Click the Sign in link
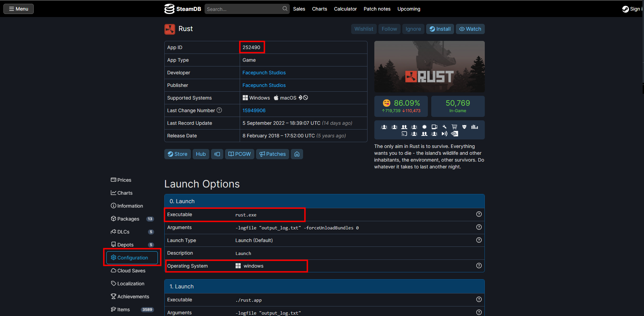 (632, 9)
